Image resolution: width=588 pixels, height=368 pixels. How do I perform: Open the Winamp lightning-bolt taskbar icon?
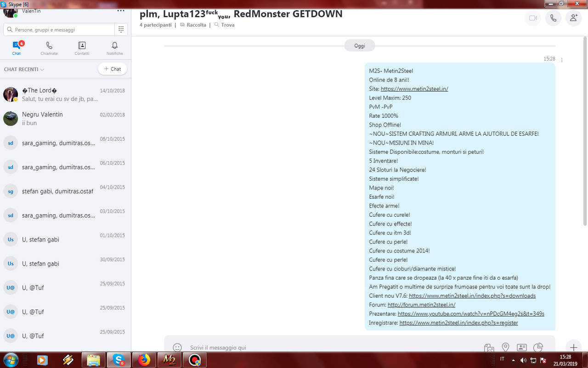click(x=68, y=360)
